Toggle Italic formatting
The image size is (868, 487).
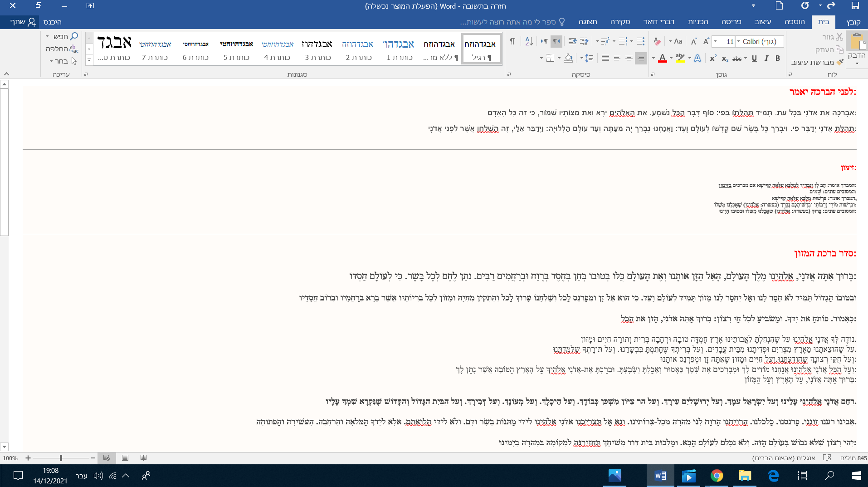coord(766,58)
